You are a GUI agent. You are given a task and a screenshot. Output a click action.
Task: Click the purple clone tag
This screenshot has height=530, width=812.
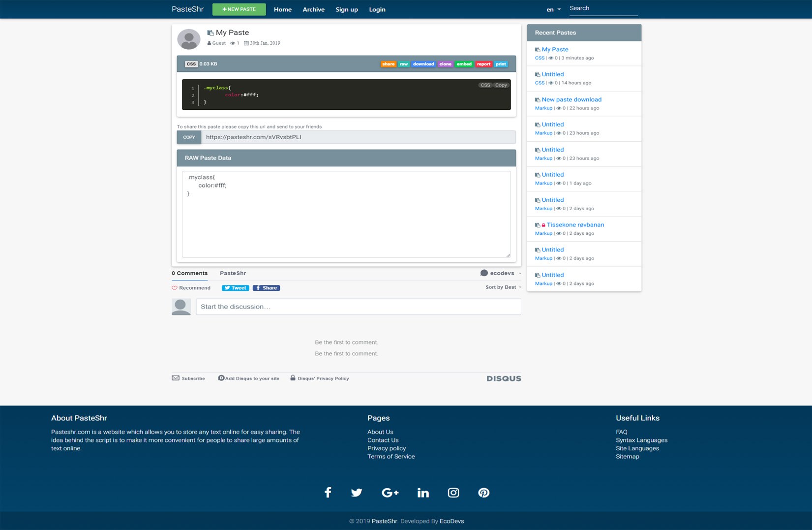[x=445, y=64]
